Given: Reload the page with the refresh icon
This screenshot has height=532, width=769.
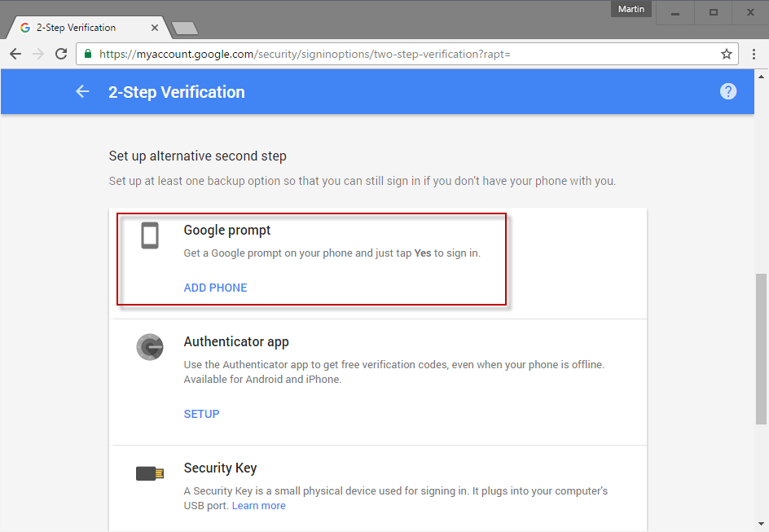Looking at the screenshot, I should 60,53.
